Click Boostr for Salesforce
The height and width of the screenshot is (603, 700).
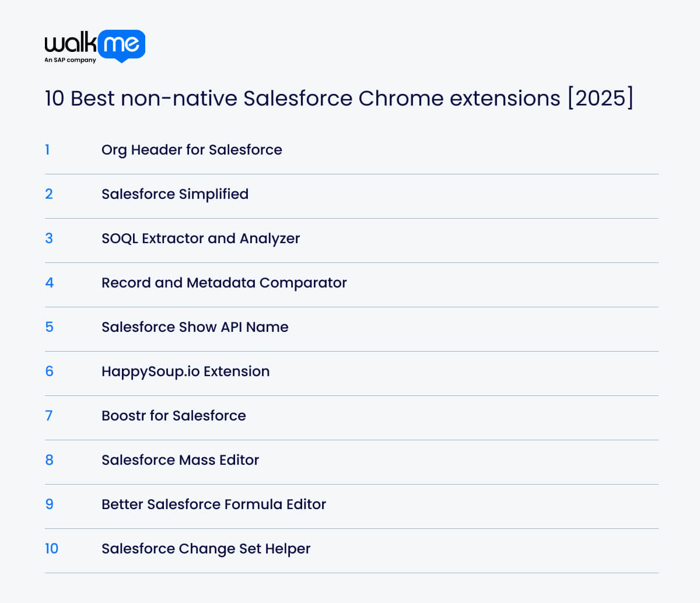coord(174,416)
